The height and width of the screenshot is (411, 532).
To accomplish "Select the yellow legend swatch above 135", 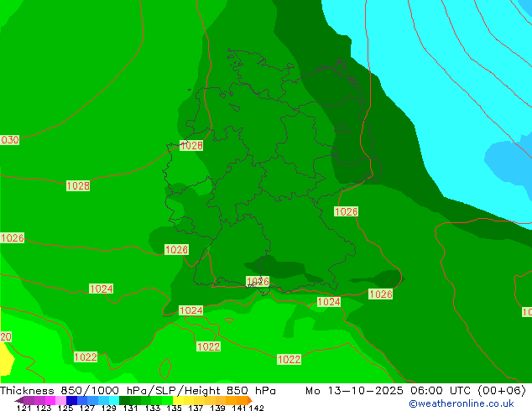I will click(x=178, y=400).
